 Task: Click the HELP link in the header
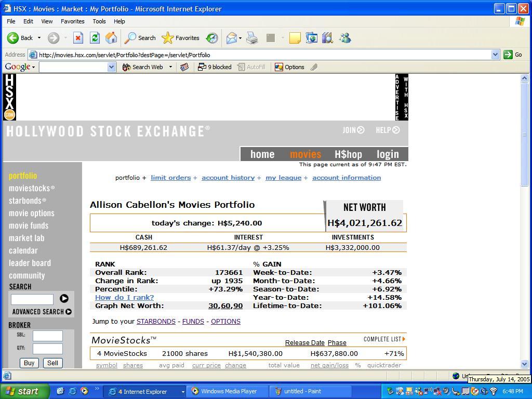coord(388,130)
